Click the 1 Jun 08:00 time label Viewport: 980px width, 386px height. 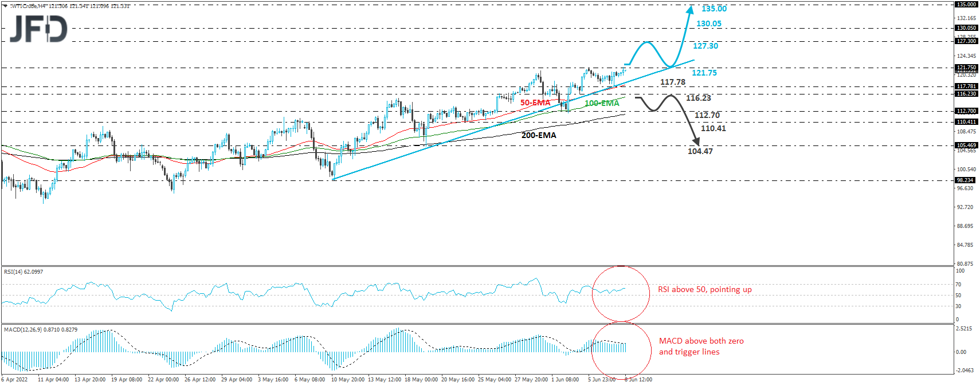click(x=565, y=380)
